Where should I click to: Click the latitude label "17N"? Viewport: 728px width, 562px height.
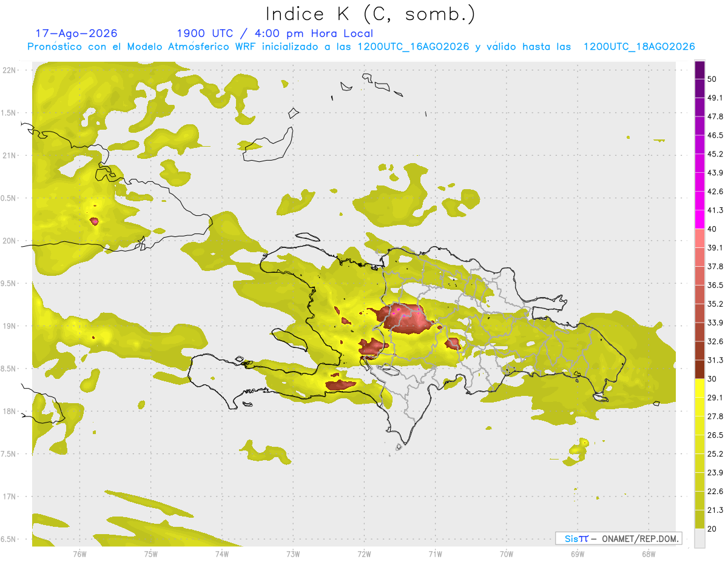(10, 497)
